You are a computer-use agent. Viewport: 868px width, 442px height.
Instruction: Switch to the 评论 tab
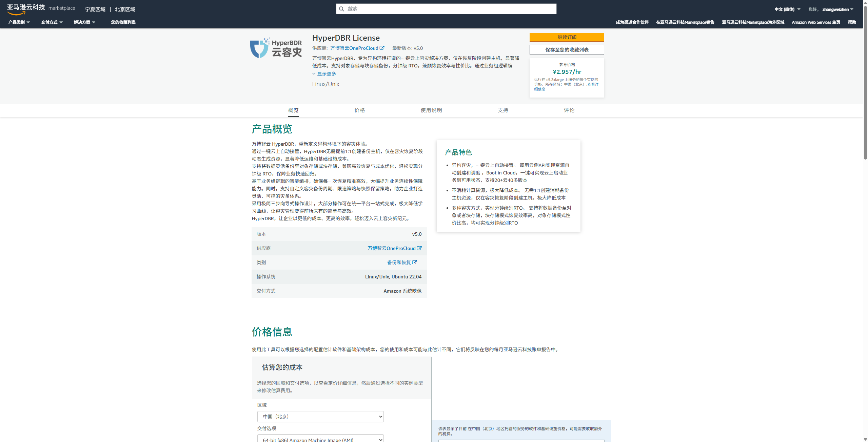point(569,110)
